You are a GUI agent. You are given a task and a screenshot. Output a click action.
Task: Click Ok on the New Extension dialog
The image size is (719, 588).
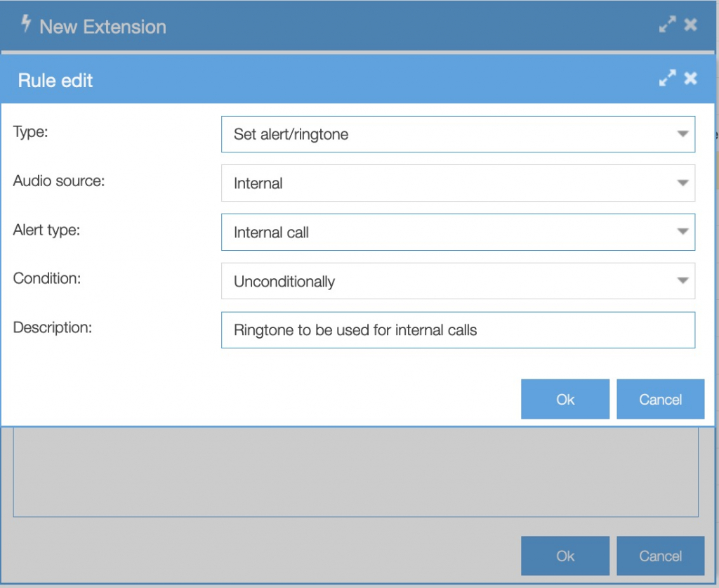coord(565,555)
